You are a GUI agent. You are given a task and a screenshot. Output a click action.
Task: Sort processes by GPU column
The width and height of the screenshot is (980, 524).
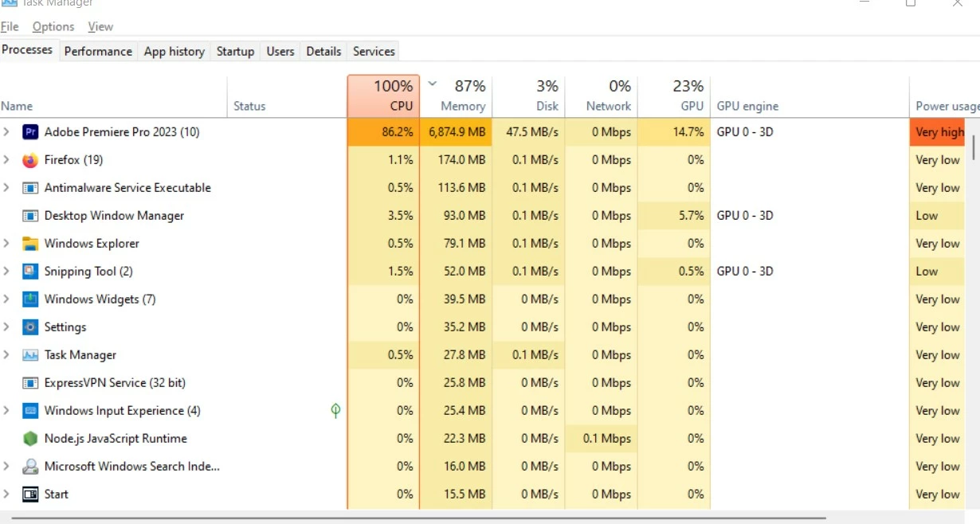[674, 97]
